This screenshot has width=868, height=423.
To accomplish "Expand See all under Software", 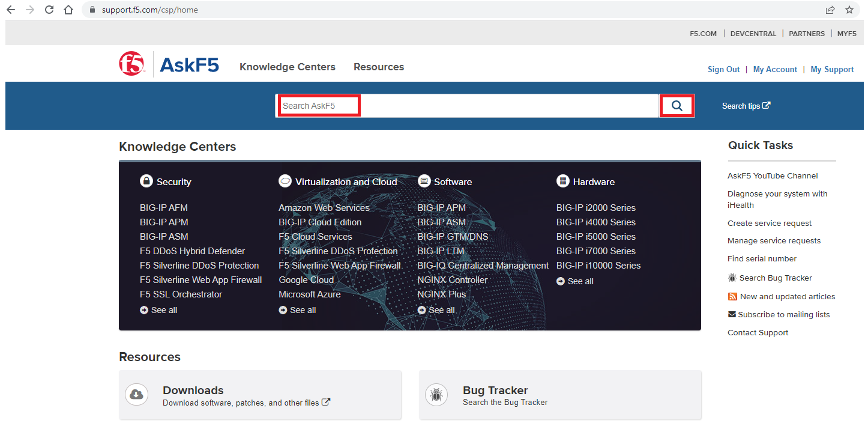I will 436,310.
